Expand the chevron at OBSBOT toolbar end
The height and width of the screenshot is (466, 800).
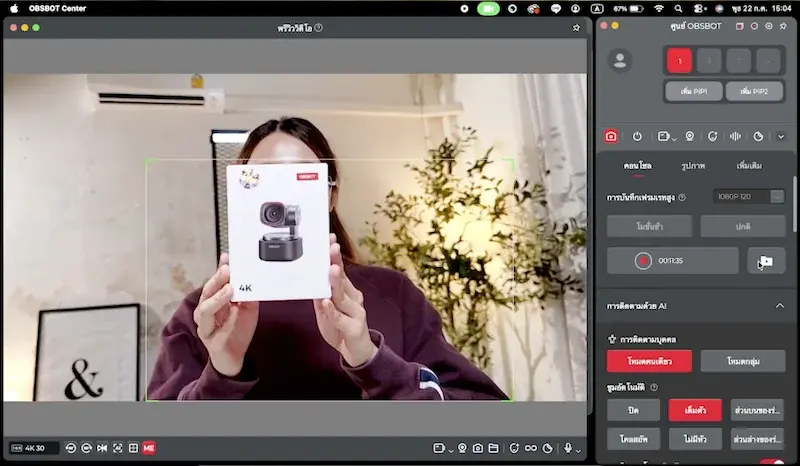pyautogui.click(x=781, y=136)
